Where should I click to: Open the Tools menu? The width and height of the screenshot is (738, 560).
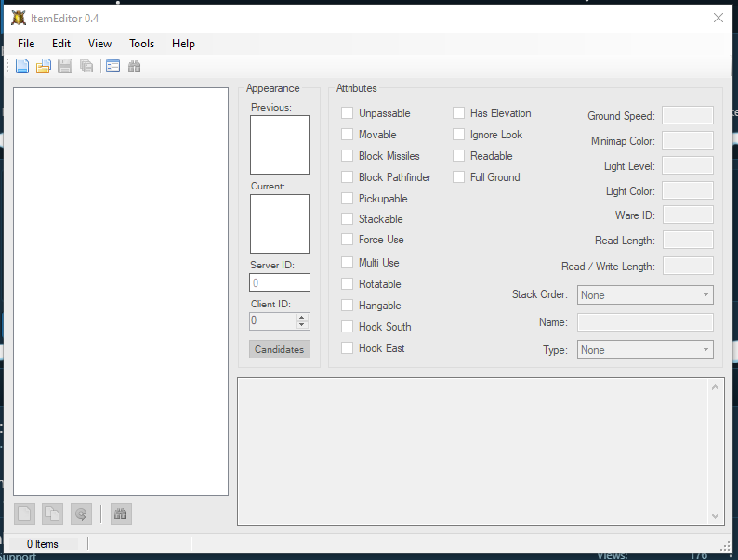click(x=141, y=44)
